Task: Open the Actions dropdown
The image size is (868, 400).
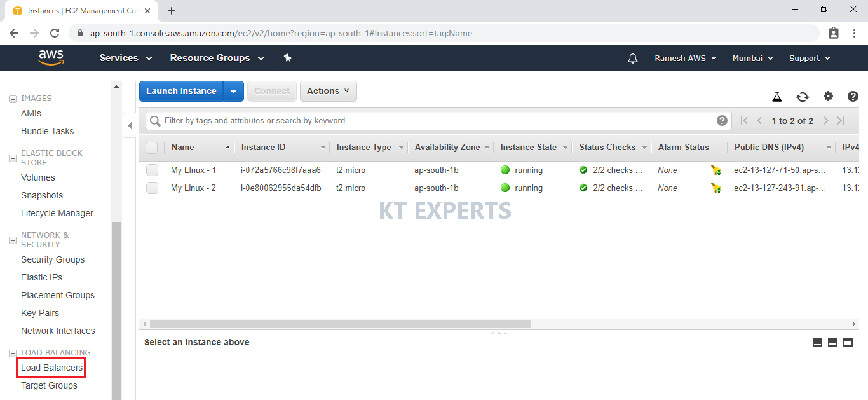Action: 328,91
